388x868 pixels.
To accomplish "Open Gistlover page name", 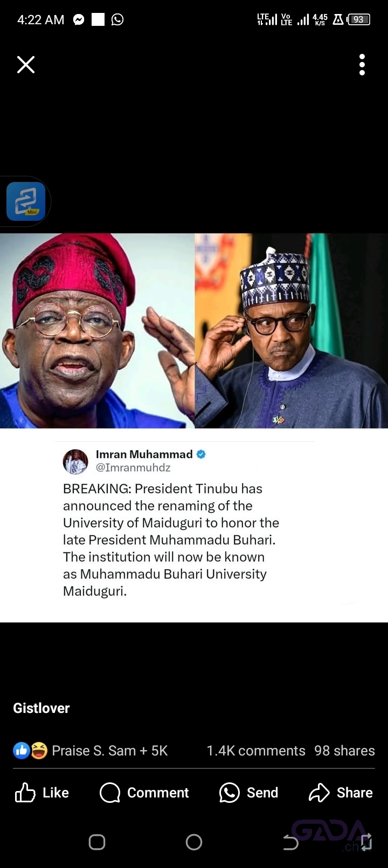I will 41,708.
